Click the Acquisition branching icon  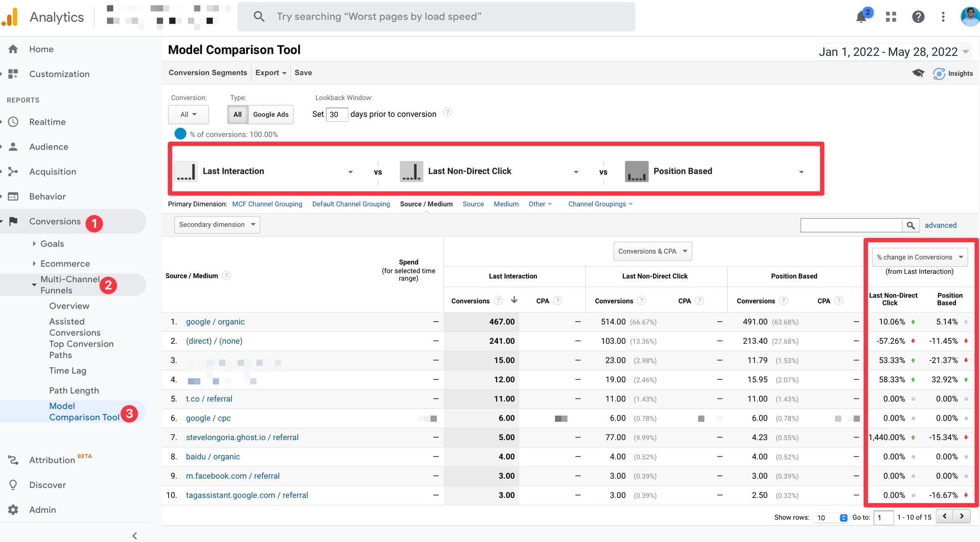coord(13,171)
